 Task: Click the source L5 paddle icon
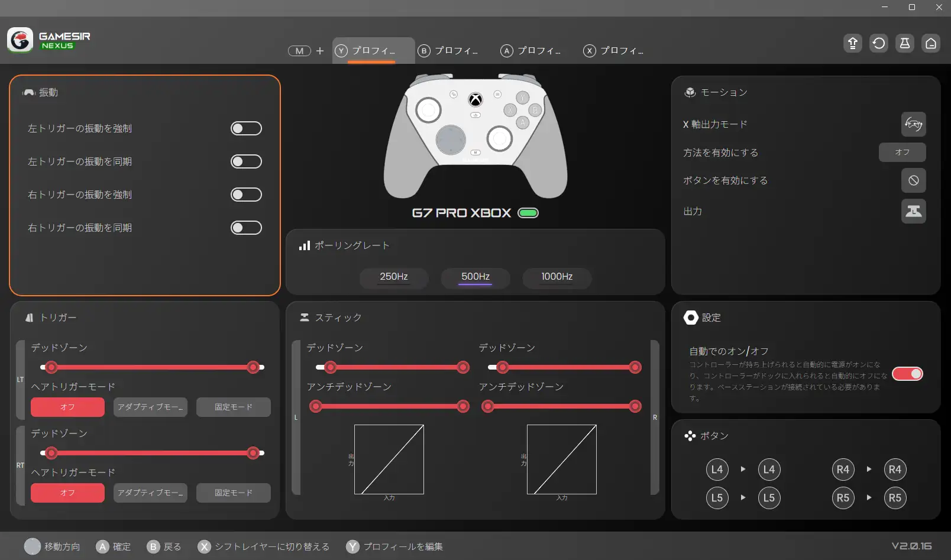click(717, 498)
